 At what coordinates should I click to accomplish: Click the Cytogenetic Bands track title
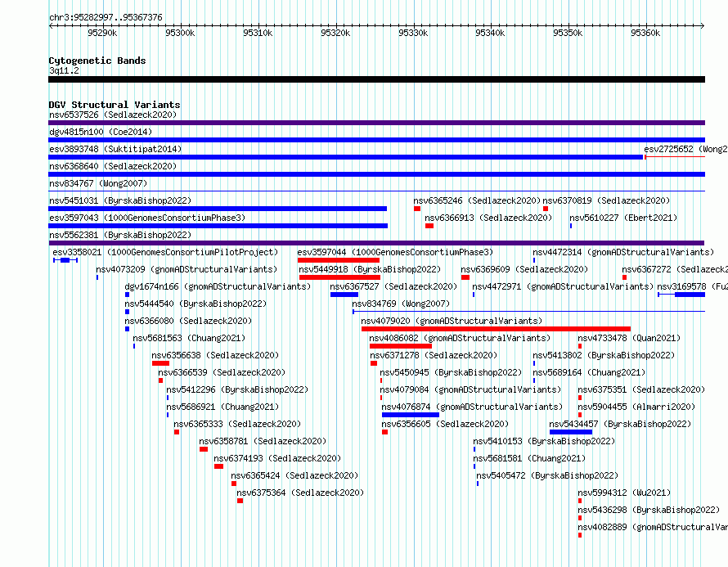[x=97, y=61]
